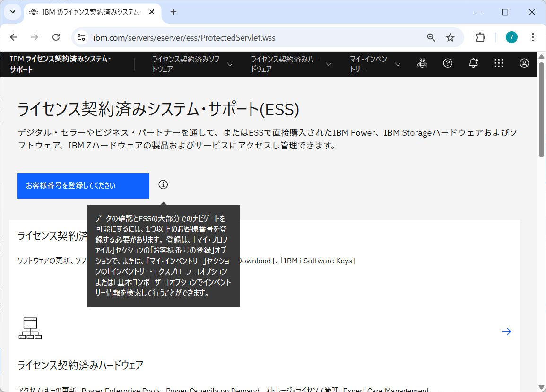
Task: Bookmark this page with the star icon
Action: [450, 37]
